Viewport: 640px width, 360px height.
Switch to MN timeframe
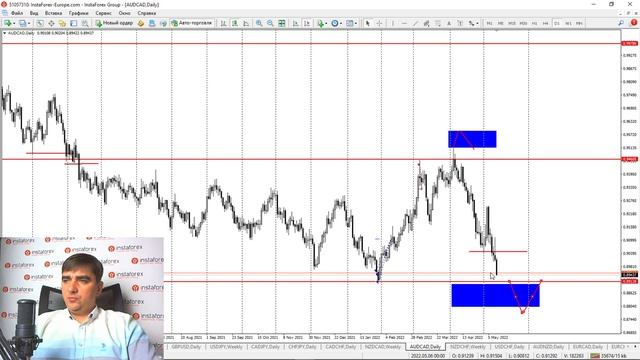(x=579, y=23)
